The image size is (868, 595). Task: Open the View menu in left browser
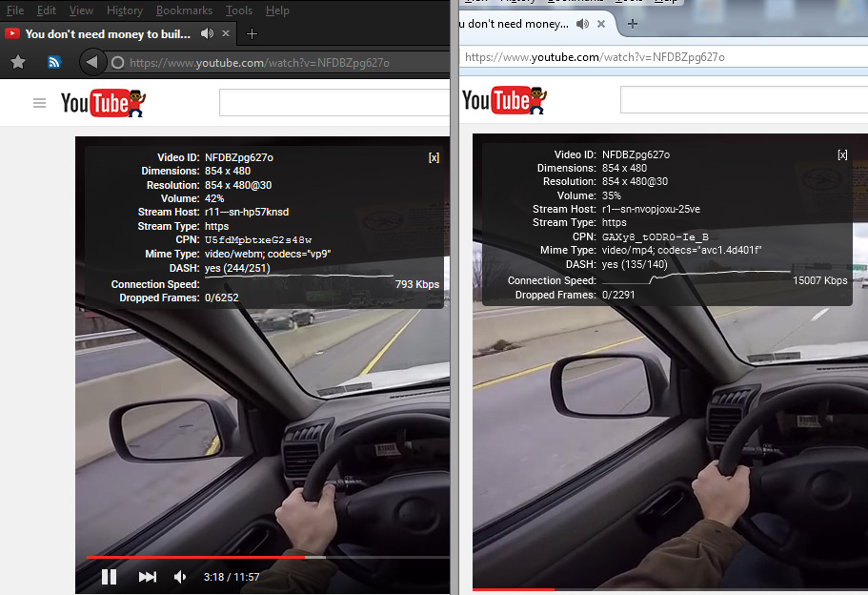pos(81,10)
